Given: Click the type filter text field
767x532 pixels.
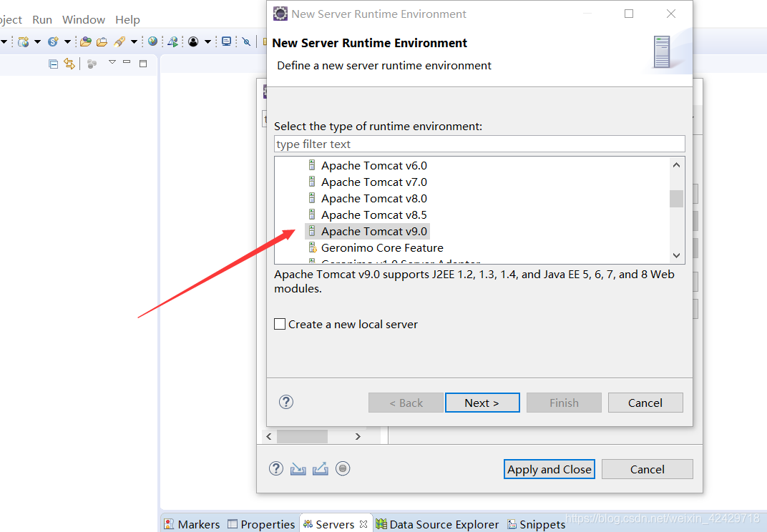Looking at the screenshot, I should (479, 144).
